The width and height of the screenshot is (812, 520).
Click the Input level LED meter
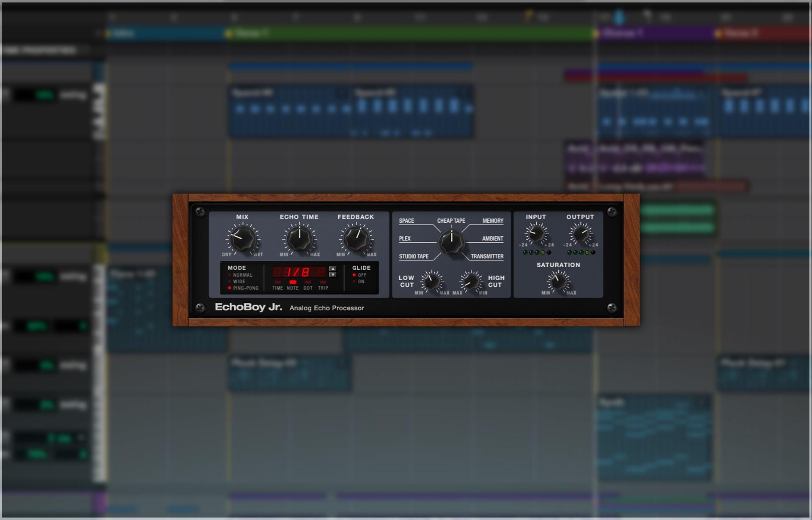click(537, 252)
